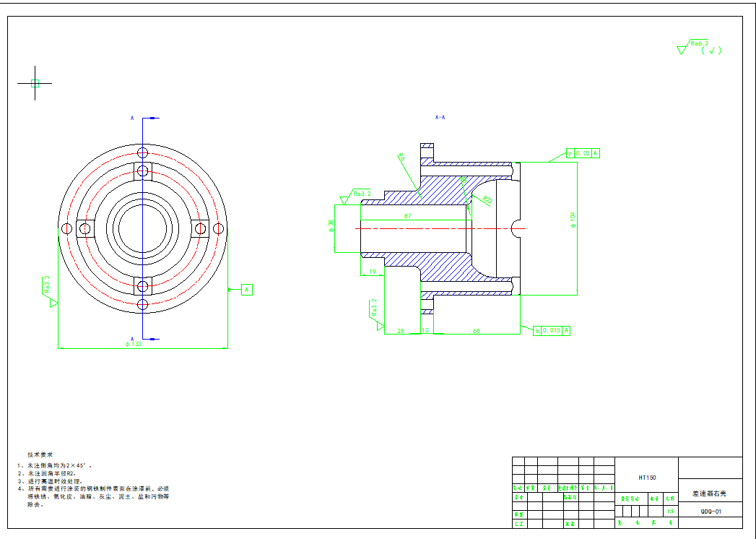This screenshot has height=539, width=756.
Task: Click the datum A reference box
Action: [x=247, y=290]
